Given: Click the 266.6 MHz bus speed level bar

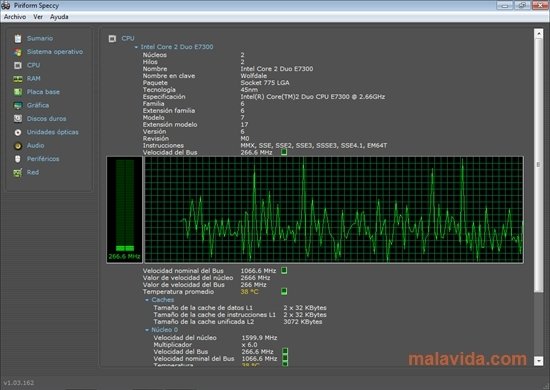Looking at the screenshot, I should point(125,209).
